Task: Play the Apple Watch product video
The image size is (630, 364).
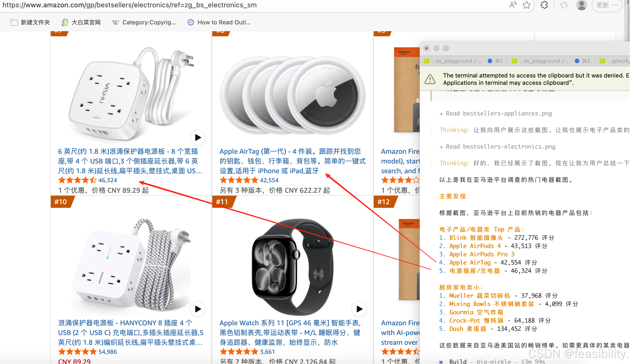Action: point(359,309)
